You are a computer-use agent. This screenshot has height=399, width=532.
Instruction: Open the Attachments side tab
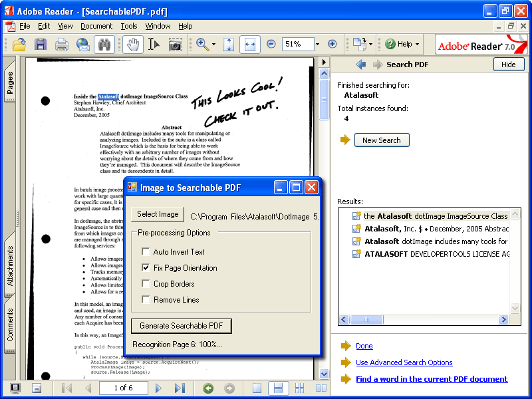pos(10,265)
